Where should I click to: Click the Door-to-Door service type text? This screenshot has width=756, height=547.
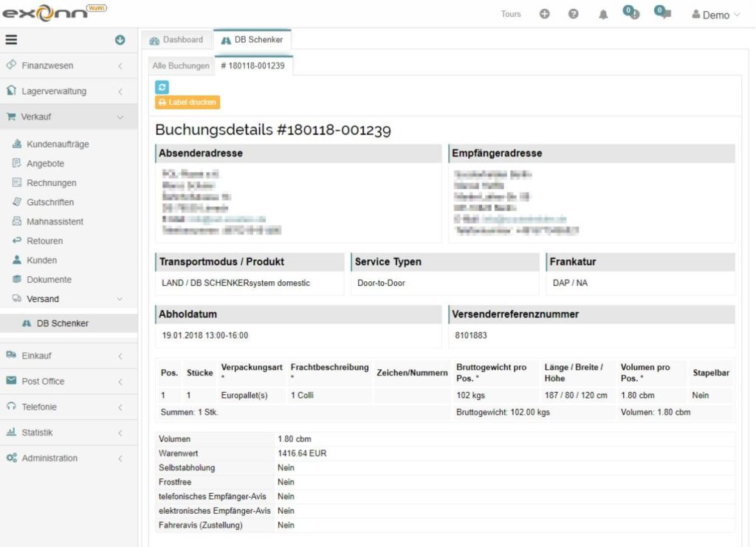381,283
